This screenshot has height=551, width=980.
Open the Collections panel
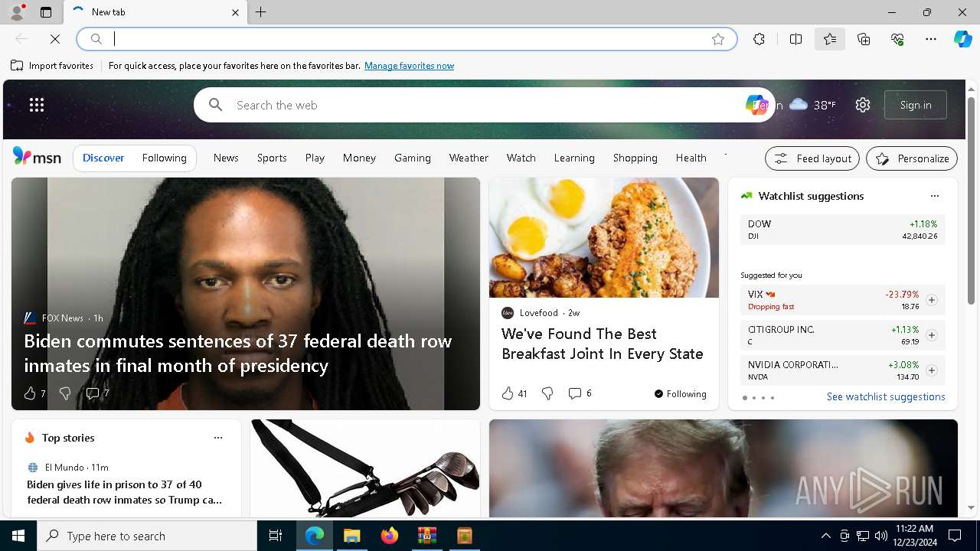pos(864,39)
